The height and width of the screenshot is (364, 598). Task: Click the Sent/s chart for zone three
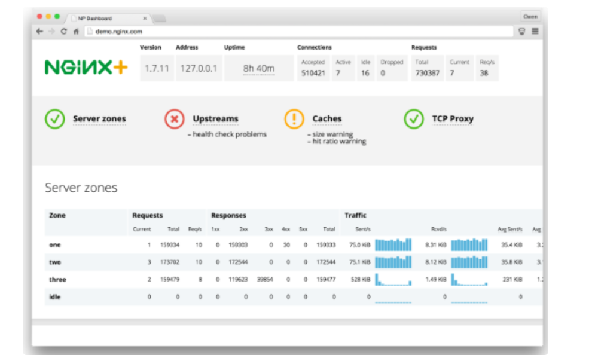click(393, 279)
